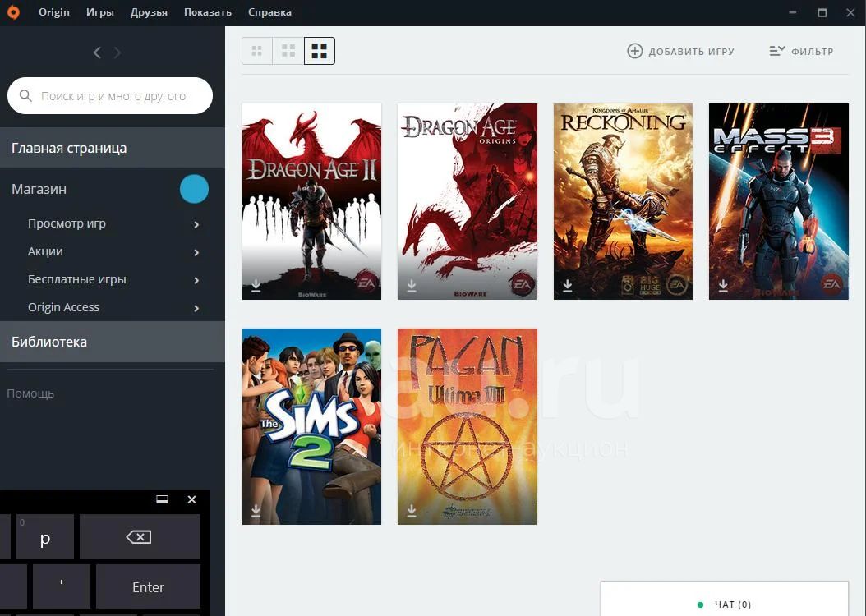Dock the on-screen keyboard
Screen dimensions: 866x616
[163, 499]
